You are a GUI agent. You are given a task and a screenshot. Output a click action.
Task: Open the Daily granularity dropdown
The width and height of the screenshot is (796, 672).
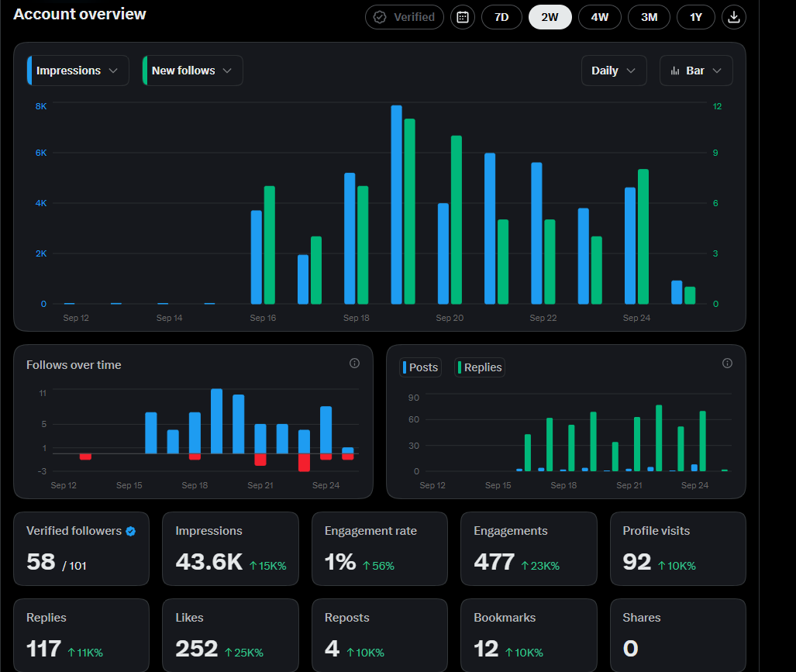pos(614,71)
